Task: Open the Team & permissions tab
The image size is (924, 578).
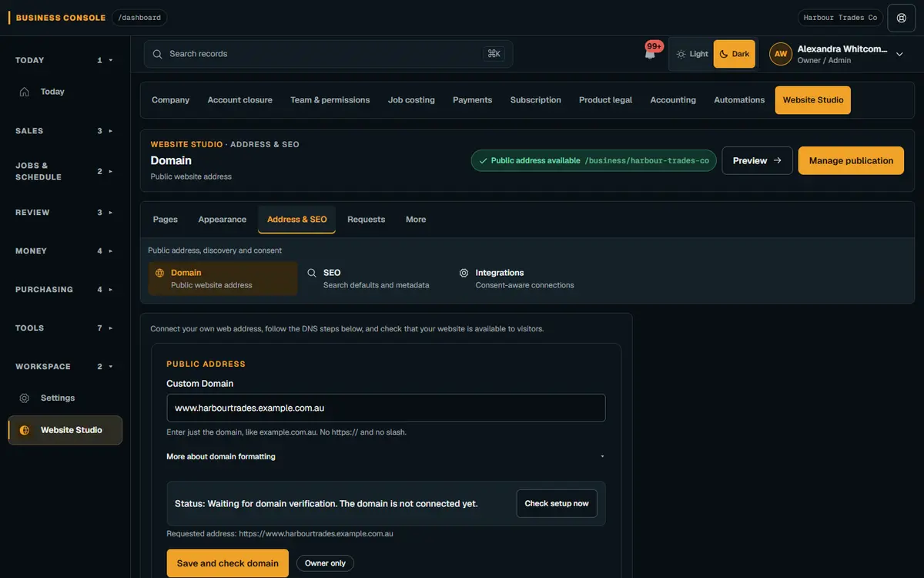Action: 330,100
